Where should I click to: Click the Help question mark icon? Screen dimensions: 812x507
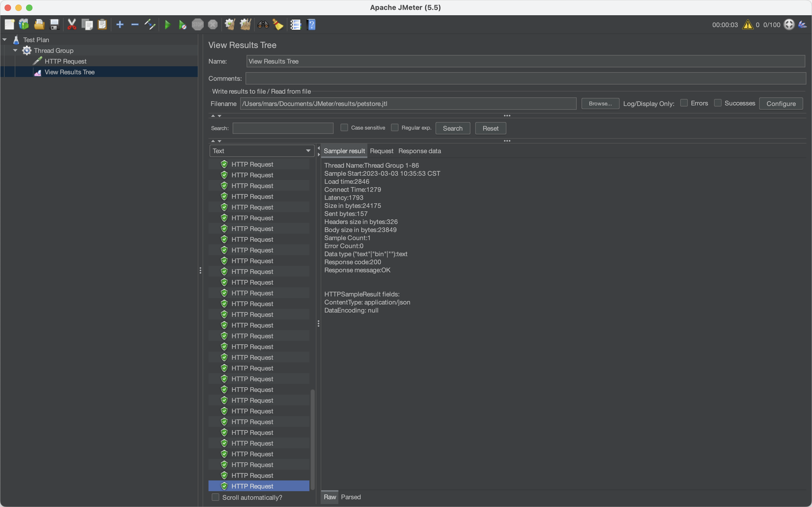[x=311, y=24]
